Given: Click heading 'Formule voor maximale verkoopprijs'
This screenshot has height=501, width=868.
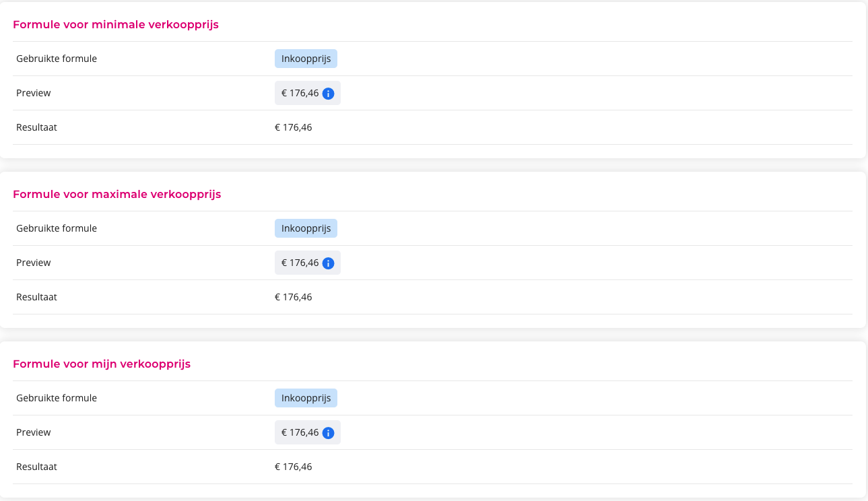Looking at the screenshot, I should (x=117, y=195).
